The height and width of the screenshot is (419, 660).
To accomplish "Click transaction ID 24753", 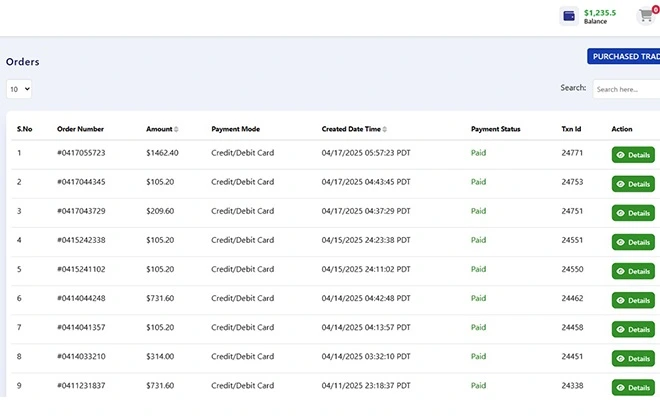I will click(x=572, y=182).
